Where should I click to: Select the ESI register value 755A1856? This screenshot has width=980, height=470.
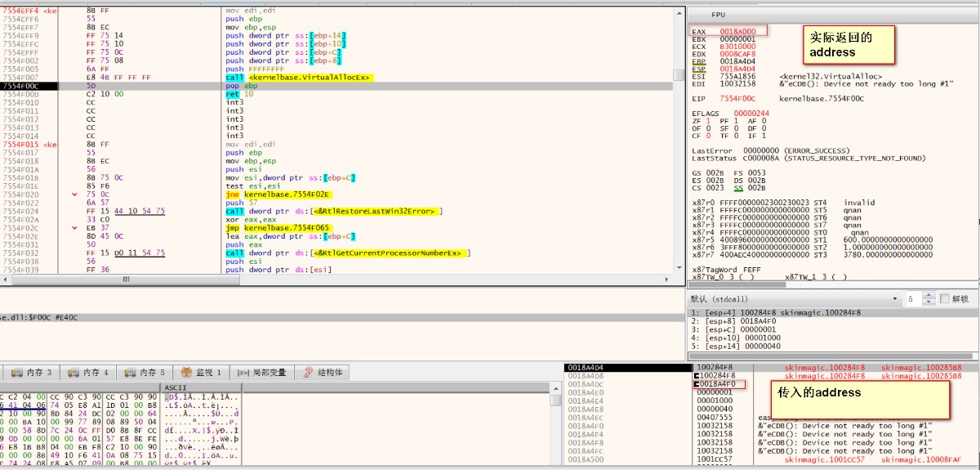[736, 77]
